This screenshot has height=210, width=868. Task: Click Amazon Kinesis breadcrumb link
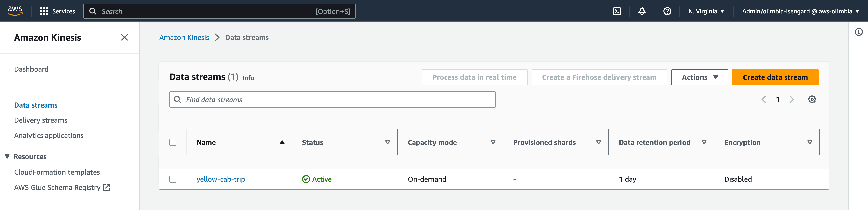(184, 37)
